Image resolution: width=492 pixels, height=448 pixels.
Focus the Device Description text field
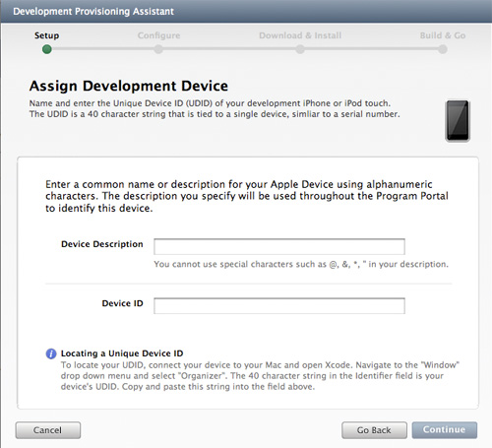[279, 246]
